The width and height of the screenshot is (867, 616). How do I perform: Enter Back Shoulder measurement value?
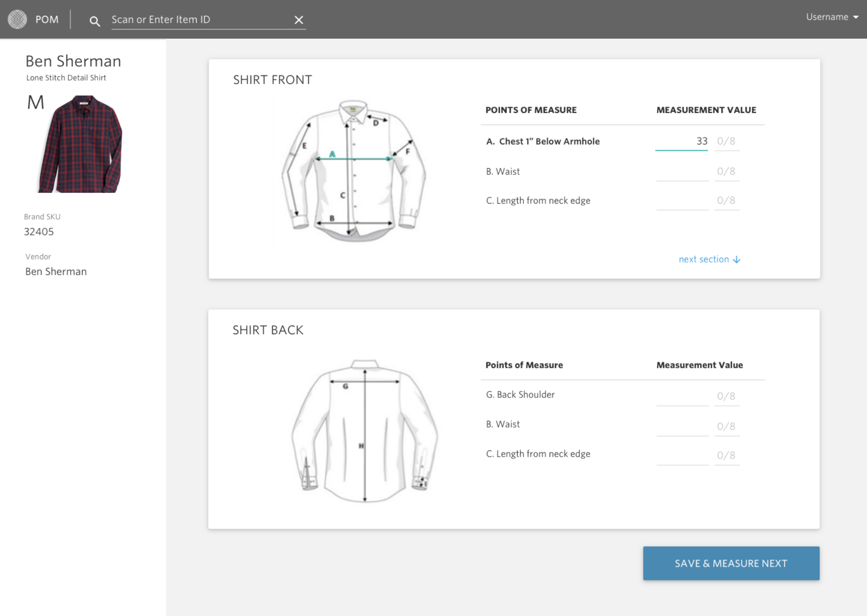point(682,396)
